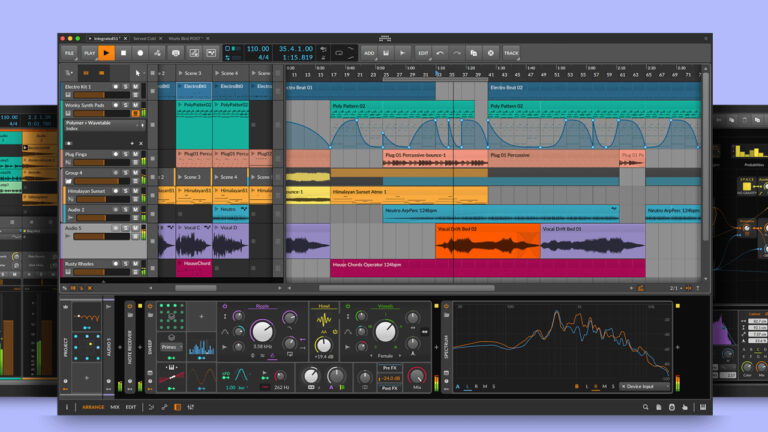Click the tempo value 110.00
The height and width of the screenshot is (432, 768).
click(x=258, y=49)
